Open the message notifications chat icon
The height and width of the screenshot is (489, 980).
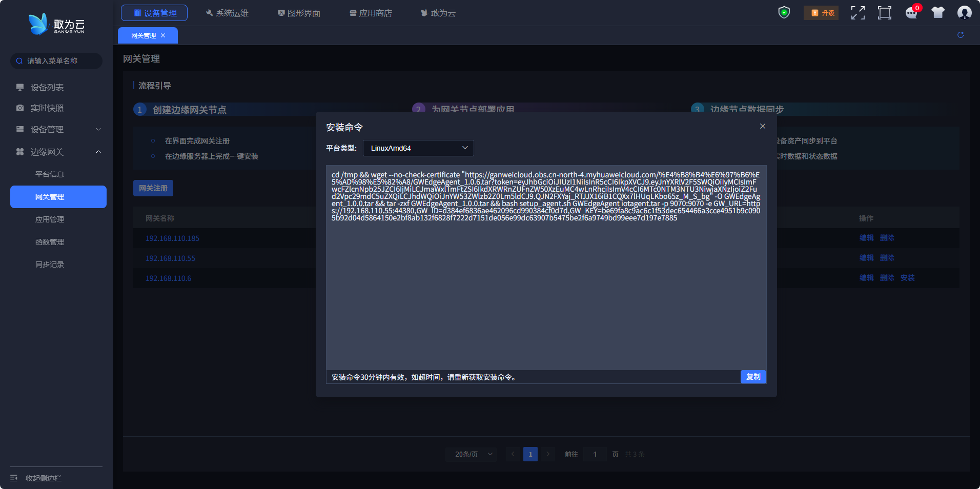pos(911,13)
